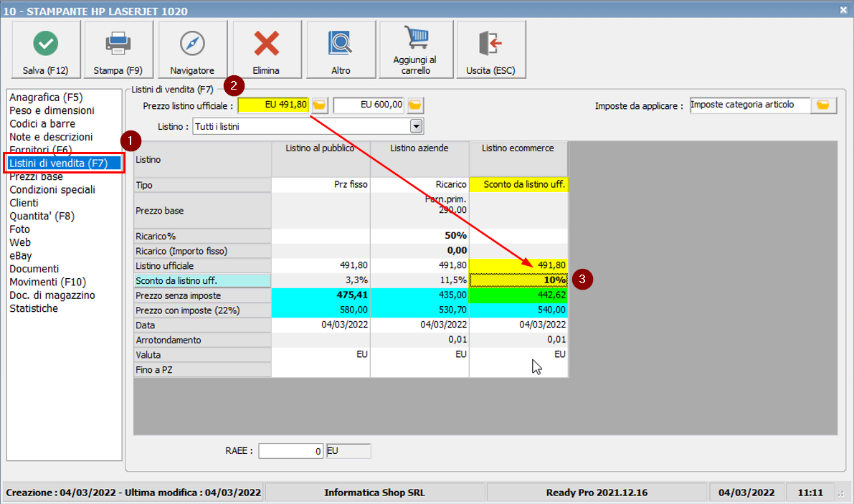Open the Tutti i listini combo box
The image size is (854, 504).
[x=308, y=127]
